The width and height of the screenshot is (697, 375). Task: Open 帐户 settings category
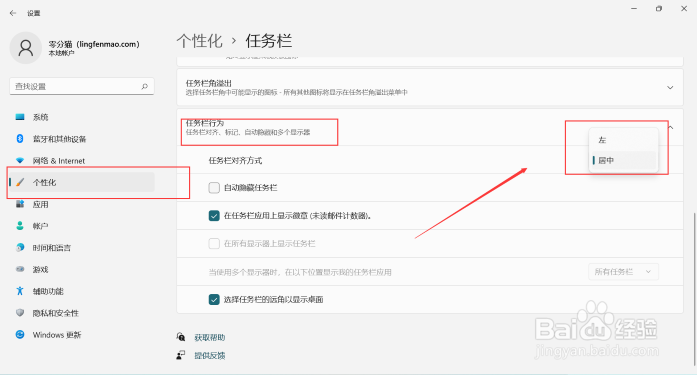click(82, 226)
